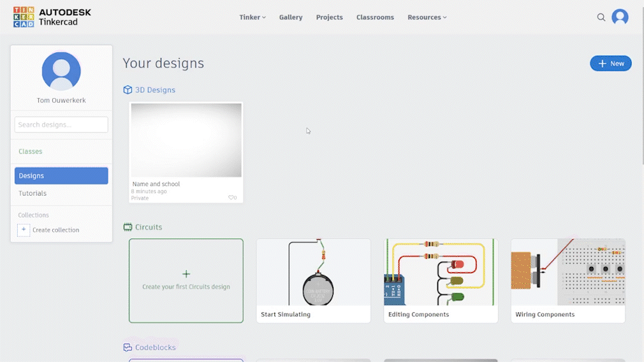Open the Gallery menu item
This screenshot has height=362, width=644.
291,17
